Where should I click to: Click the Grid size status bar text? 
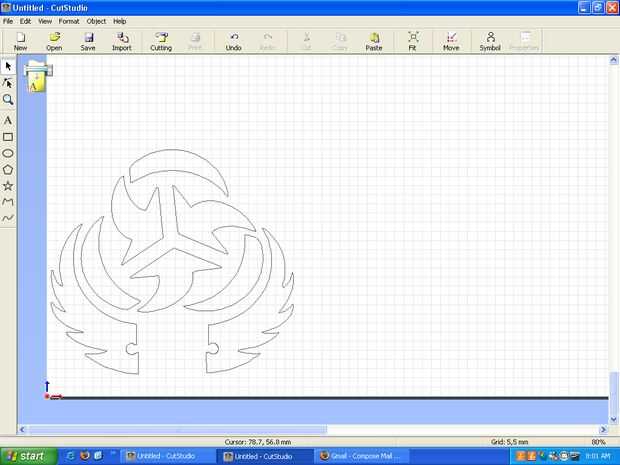509,442
